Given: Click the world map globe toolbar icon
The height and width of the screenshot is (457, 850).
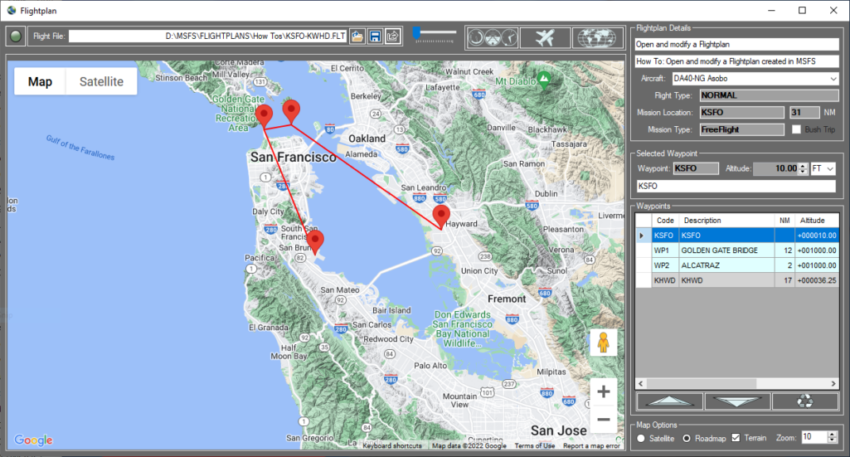Looking at the screenshot, I should (x=598, y=37).
